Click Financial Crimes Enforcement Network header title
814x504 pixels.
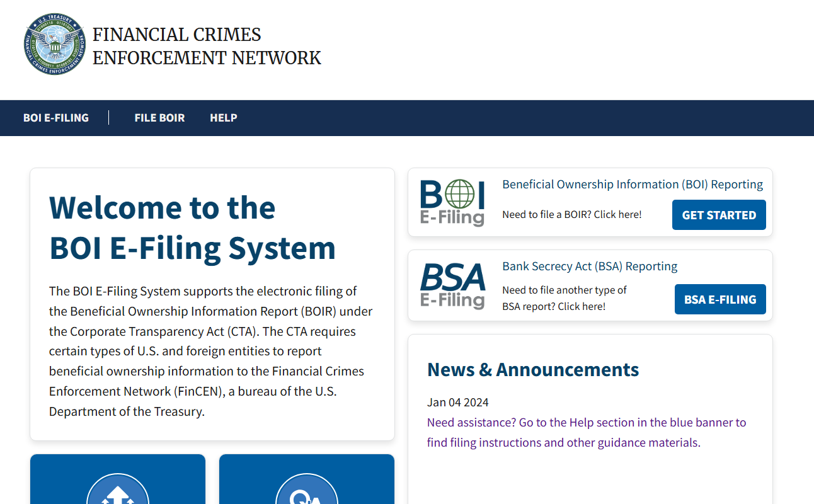(207, 46)
